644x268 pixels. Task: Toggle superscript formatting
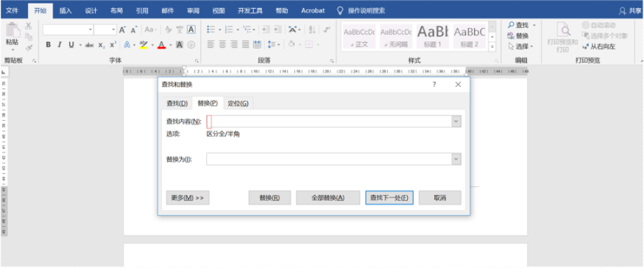click(113, 44)
